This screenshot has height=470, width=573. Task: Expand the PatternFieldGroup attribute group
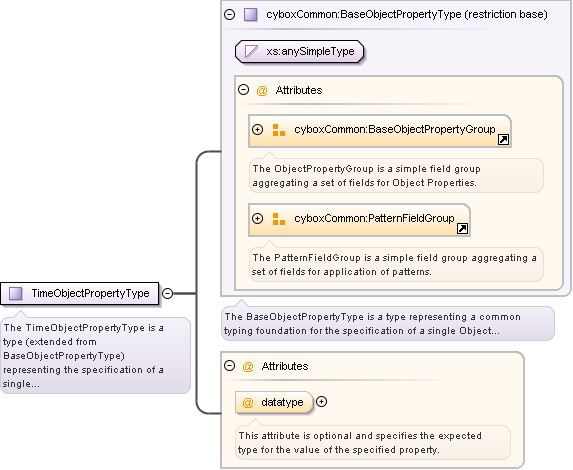coord(258,219)
